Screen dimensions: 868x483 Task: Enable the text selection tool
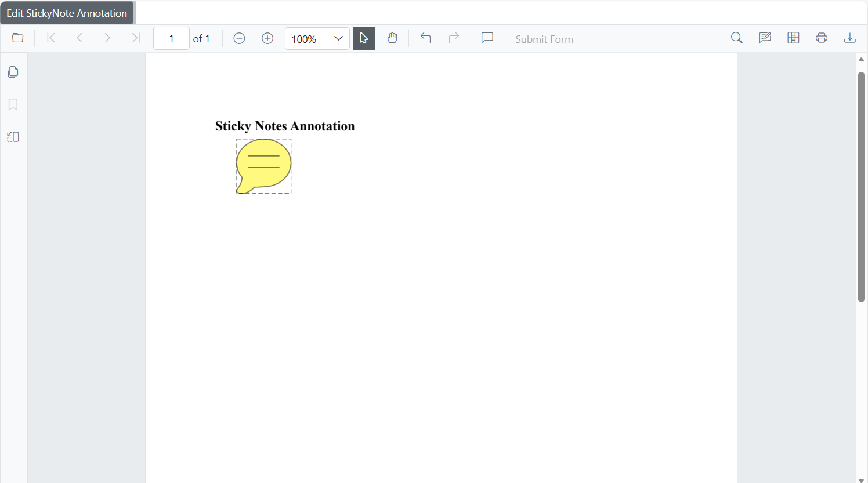click(364, 38)
